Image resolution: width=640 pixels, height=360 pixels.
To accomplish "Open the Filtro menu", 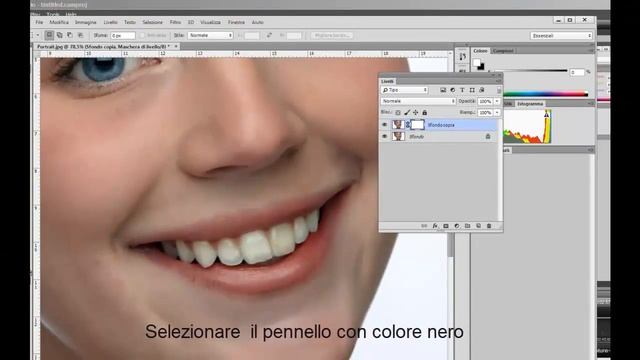I will click(175, 22).
